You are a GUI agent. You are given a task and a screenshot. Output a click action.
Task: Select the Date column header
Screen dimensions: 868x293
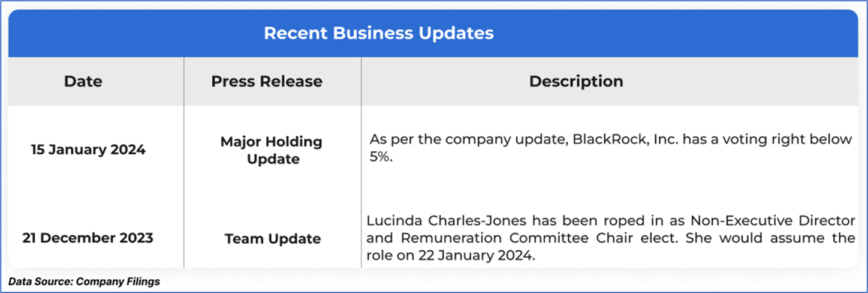83,81
